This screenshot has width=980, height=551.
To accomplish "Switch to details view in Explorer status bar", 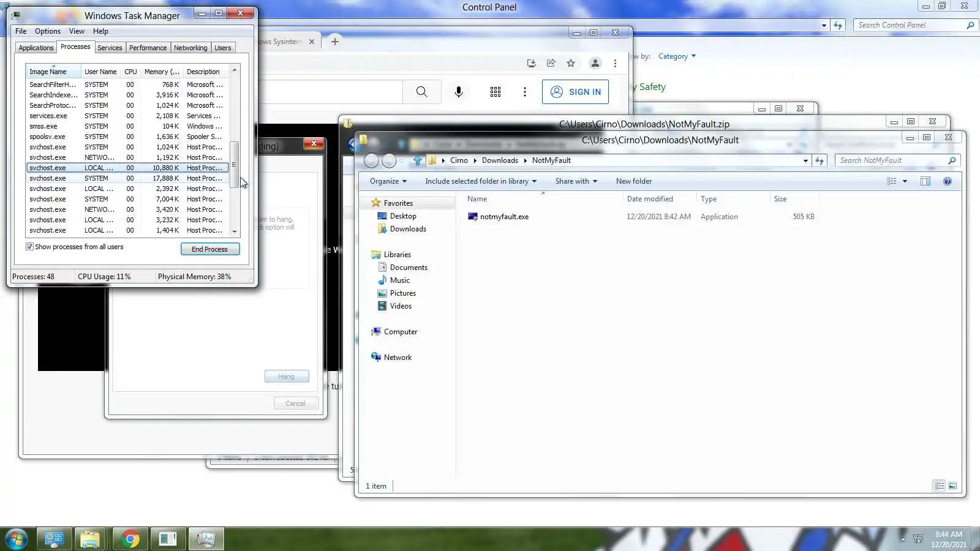I will click(939, 485).
